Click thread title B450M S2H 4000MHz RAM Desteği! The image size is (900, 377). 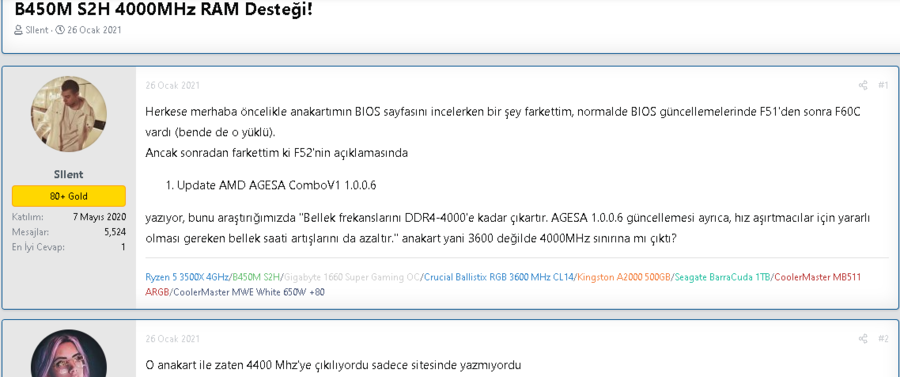(164, 9)
